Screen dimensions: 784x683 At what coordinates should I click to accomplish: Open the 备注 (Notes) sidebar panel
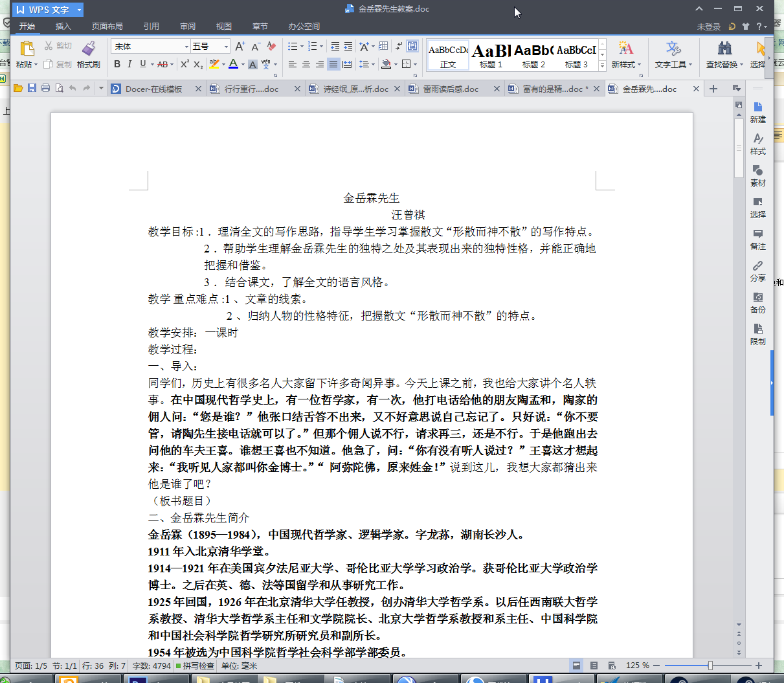tap(757, 238)
